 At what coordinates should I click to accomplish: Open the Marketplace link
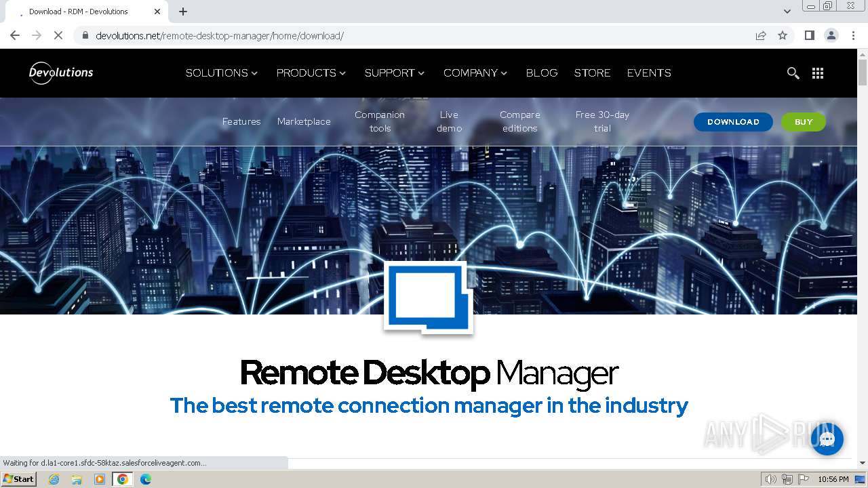304,121
